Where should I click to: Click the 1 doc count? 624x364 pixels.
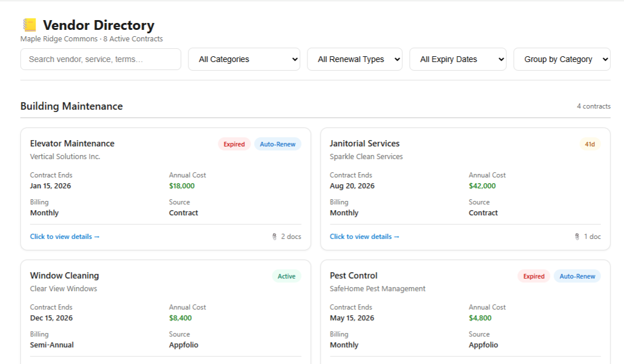(592, 237)
